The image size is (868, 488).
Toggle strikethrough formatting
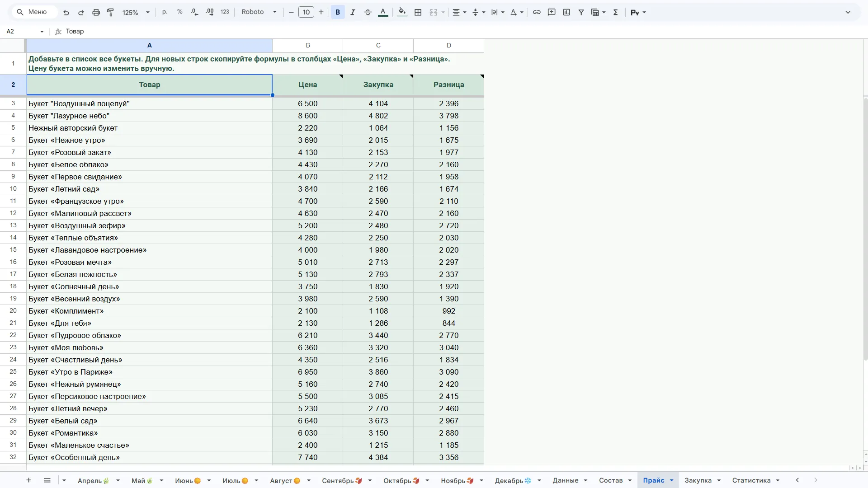(x=368, y=12)
